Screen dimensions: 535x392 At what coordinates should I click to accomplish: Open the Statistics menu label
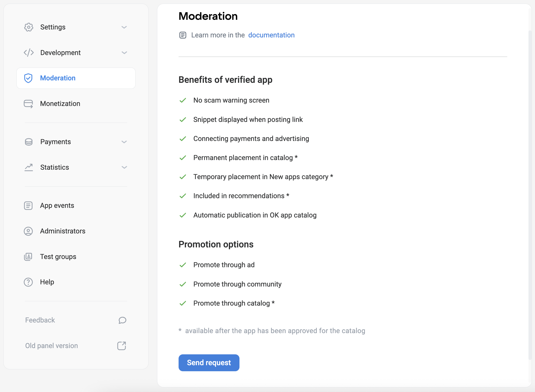point(55,167)
